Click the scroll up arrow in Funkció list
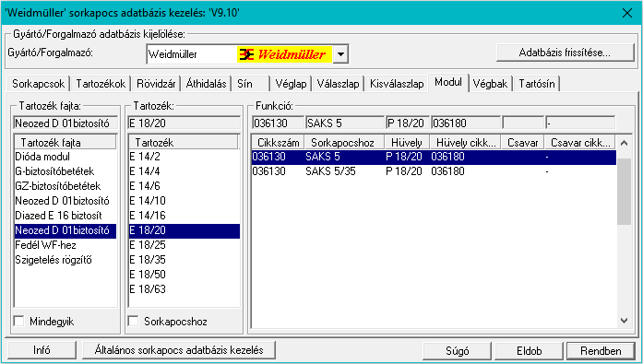Viewport: 643px width, 364px height. [x=624, y=143]
